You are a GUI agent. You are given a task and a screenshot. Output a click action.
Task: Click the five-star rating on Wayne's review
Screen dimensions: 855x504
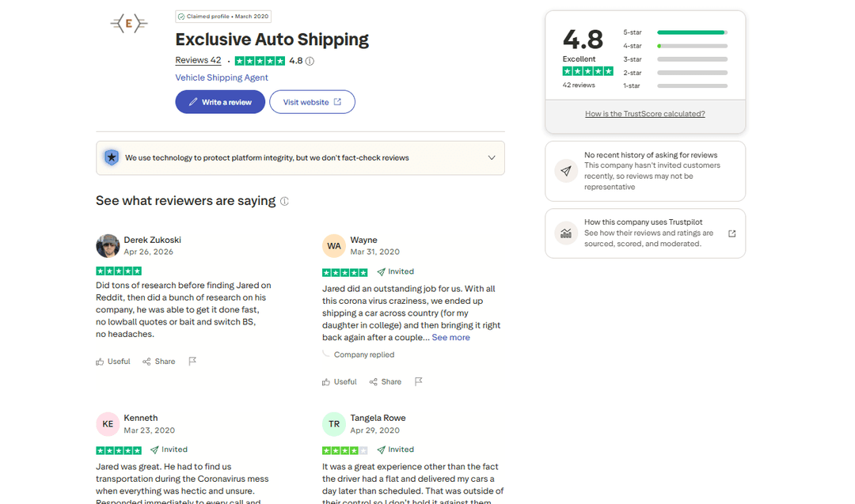tap(345, 272)
